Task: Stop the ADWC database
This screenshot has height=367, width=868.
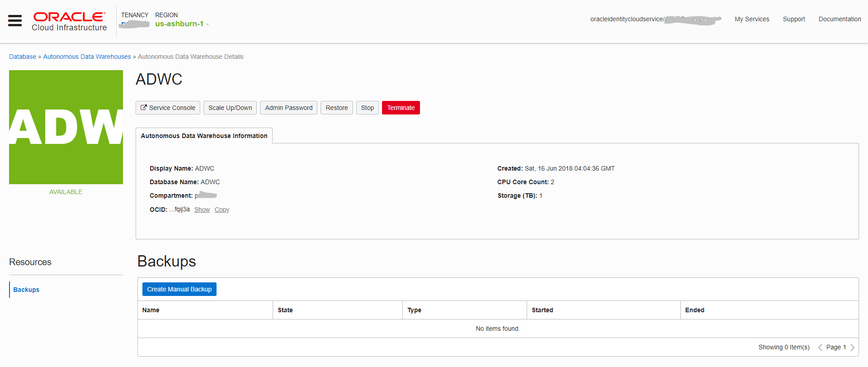Action: pyautogui.click(x=368, y=108)
